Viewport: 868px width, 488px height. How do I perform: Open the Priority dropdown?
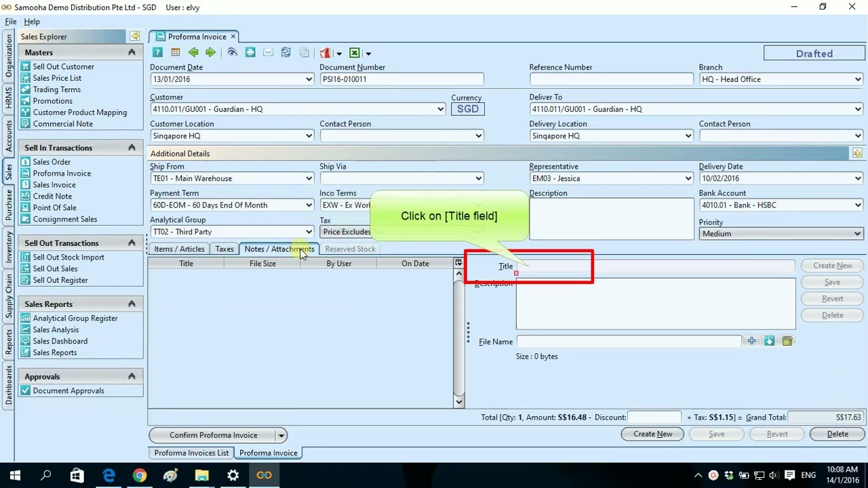(858, 234)
